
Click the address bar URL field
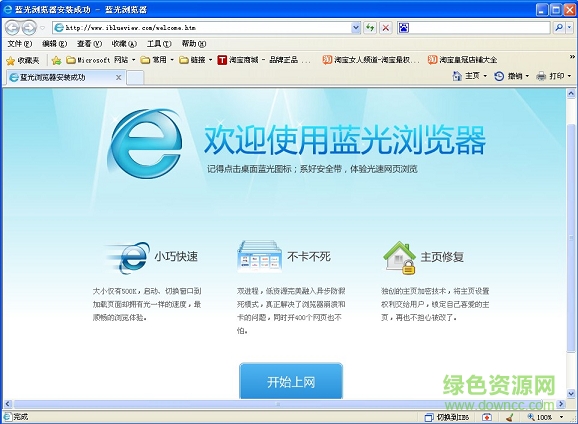(x=202, y=28)
